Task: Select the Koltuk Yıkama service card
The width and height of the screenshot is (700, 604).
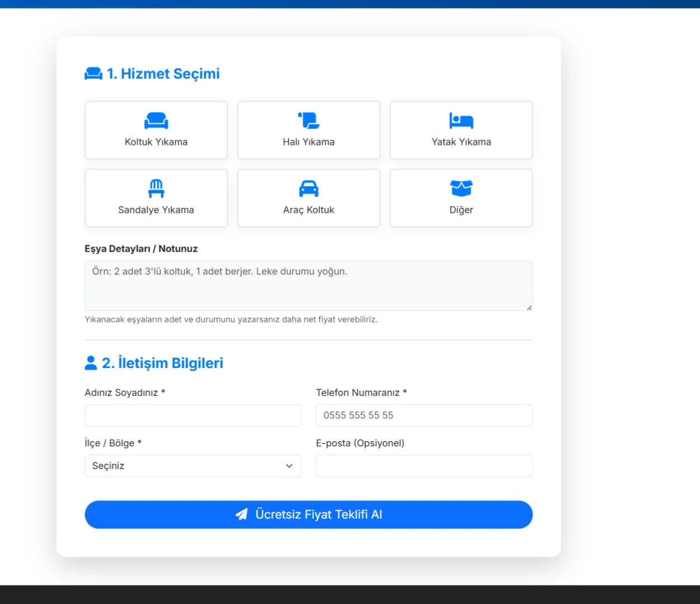Action: pos(156,130)
